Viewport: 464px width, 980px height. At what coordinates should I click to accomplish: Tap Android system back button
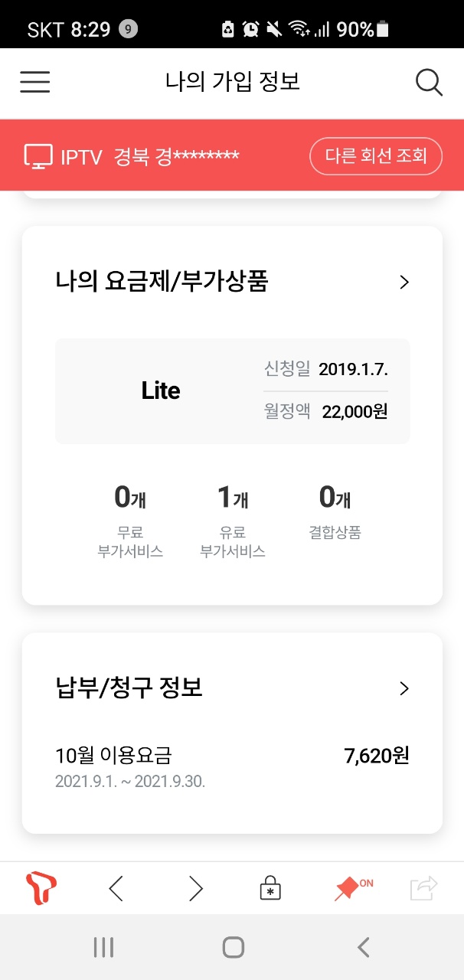coord(363,948)
